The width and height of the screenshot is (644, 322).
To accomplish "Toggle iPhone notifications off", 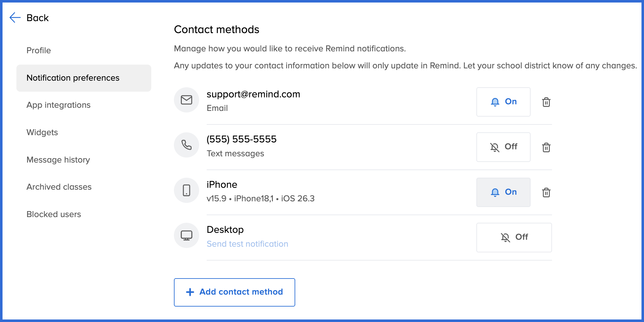I will pos(503,192).
